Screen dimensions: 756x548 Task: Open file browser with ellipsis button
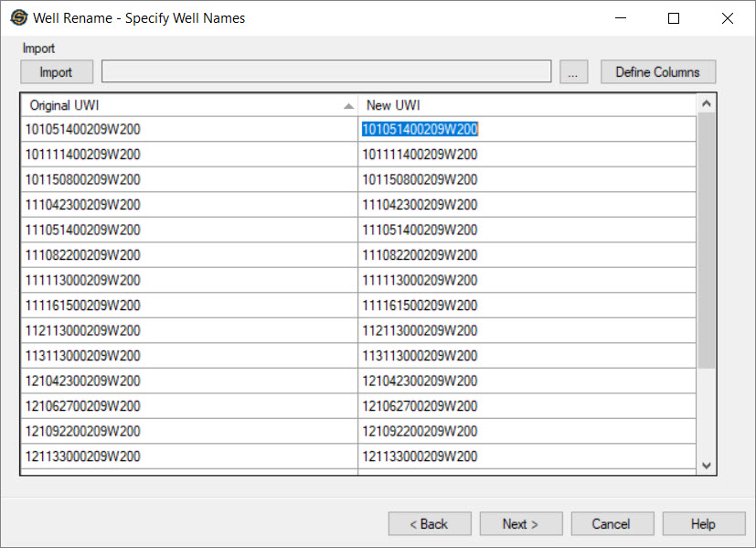[573, 72]
